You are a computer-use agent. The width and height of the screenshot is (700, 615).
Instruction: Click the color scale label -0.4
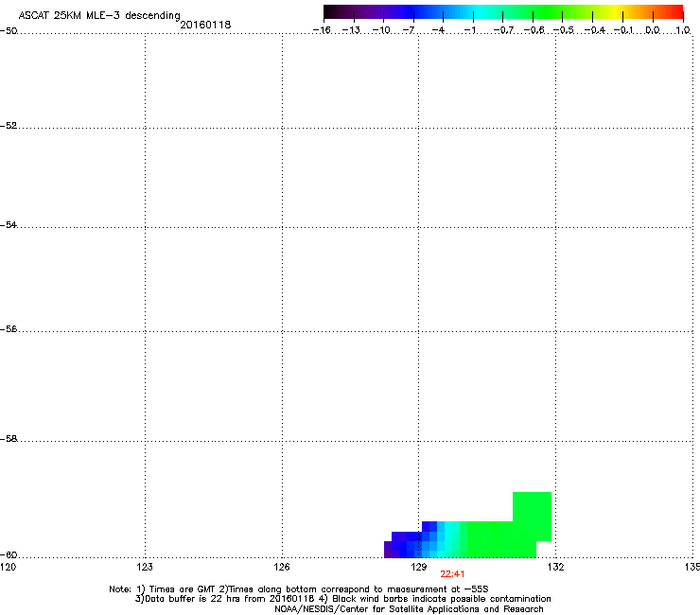[x=595, y=30]
